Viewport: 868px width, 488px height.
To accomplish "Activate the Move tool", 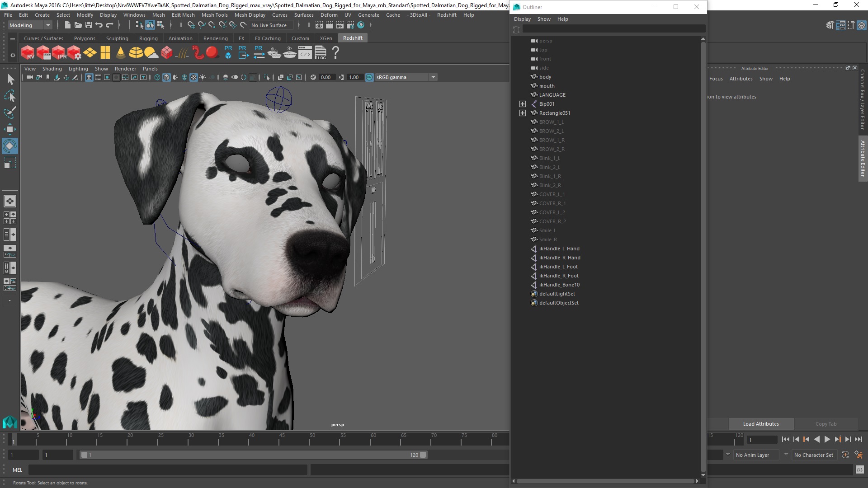I will tap(10, 129).
